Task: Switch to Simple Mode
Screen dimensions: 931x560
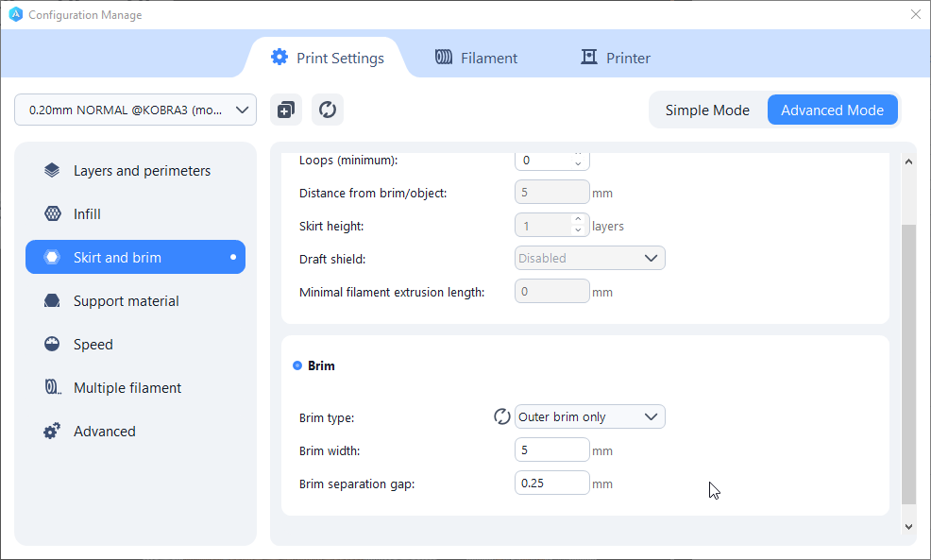Action: [707, 110]
